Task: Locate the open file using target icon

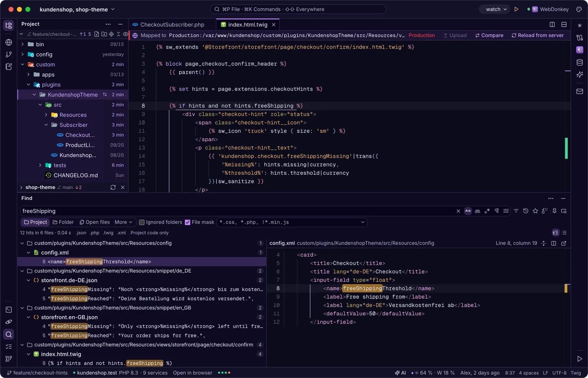Action: coord(111,34)
